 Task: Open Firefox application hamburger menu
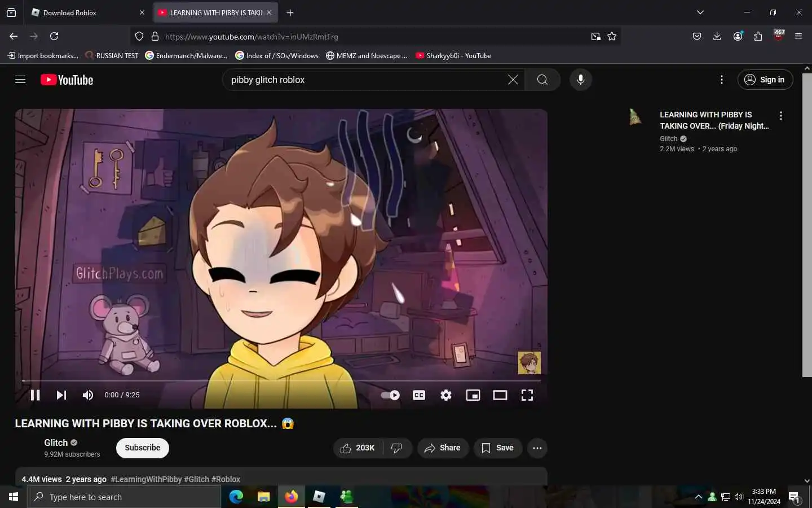[x=798, y=36]
